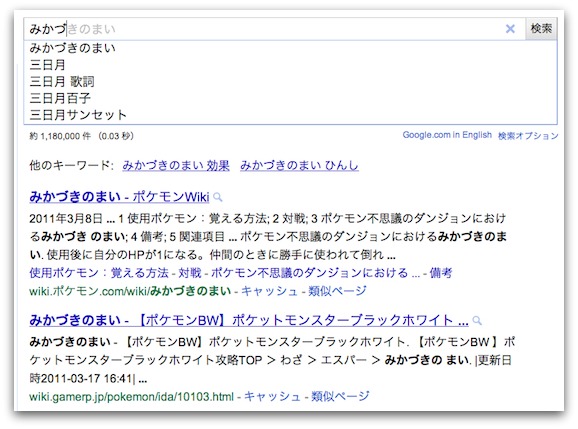Open sitelink 使用ポケモン：覚える方法
Screen dimensions: 578x429
[x=99, y=273]
